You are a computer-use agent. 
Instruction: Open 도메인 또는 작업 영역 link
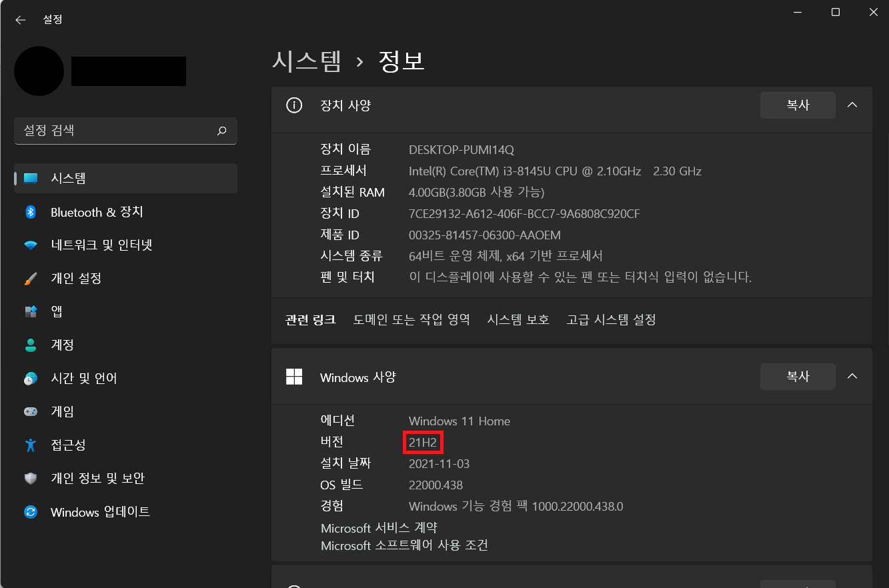411,319
